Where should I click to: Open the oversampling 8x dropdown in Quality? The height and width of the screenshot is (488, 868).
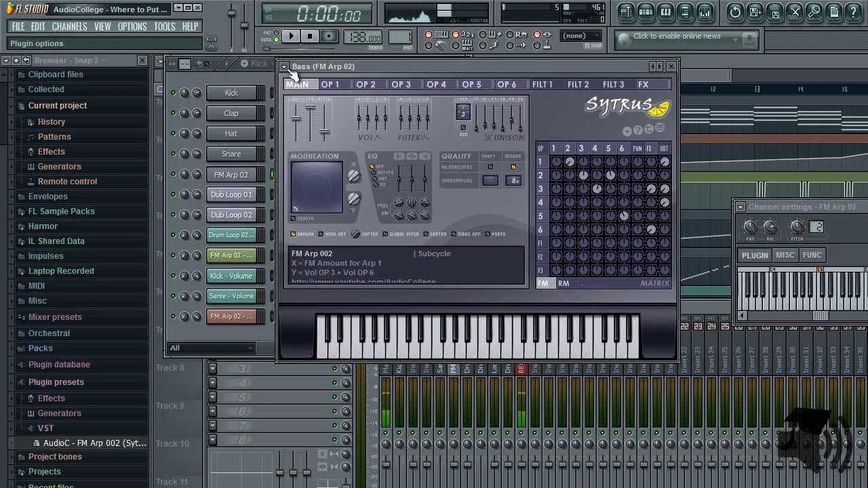click(515, 181)
